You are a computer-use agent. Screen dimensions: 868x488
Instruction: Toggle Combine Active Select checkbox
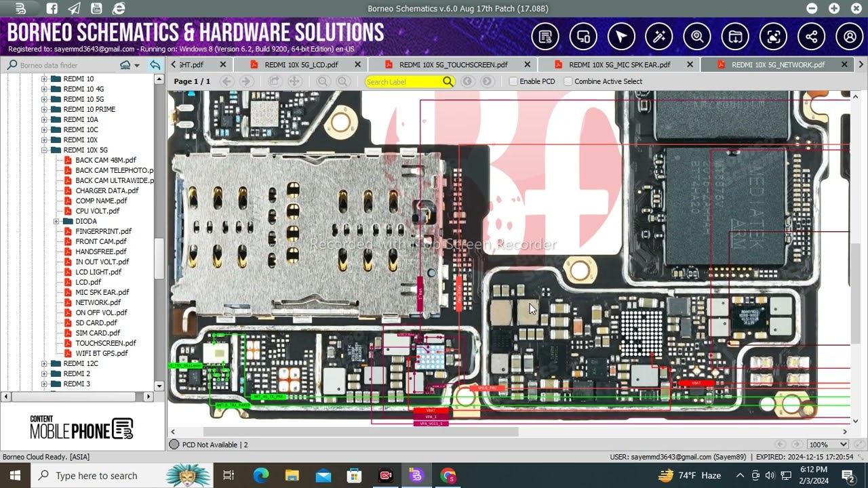(x=568, y=81)
